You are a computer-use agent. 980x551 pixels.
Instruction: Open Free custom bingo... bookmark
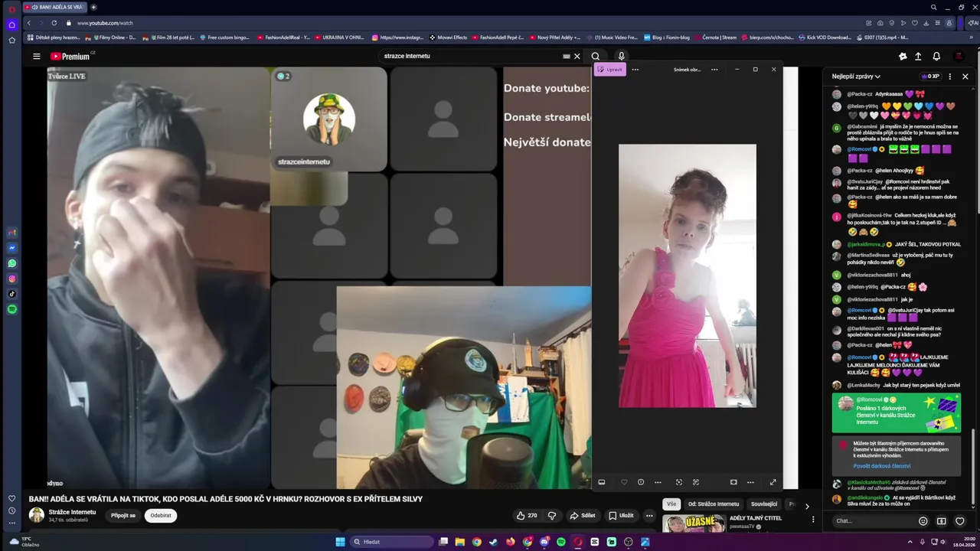[x=225, y=37]
